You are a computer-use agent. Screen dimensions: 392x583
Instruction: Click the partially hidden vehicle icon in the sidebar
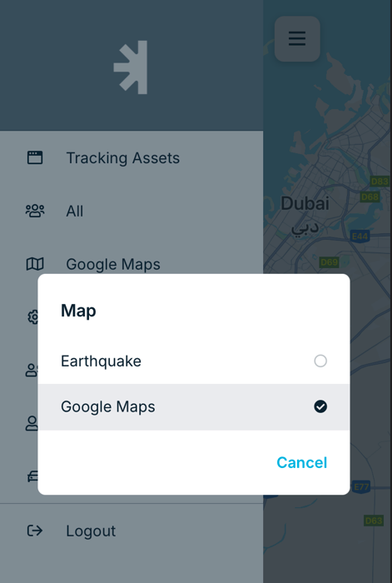32,476
